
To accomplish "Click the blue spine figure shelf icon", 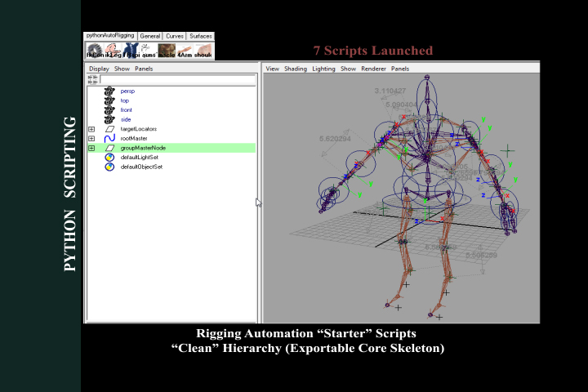I will [131, 51].
